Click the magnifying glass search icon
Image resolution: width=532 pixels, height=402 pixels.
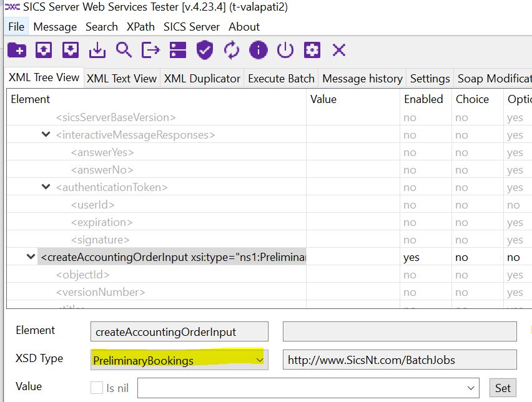pos(124,50)
